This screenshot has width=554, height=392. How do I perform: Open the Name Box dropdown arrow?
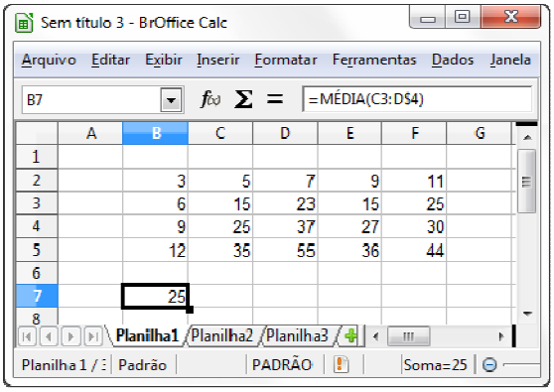pyautogui.click(x=172, y=100)
